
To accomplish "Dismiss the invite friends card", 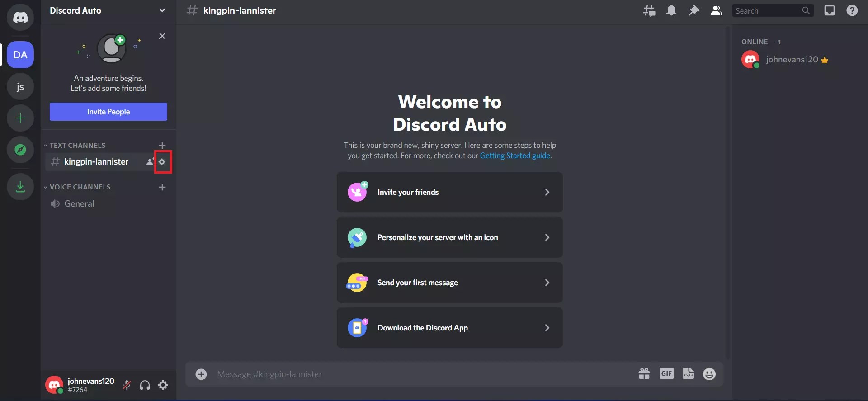I will (162, 36).
